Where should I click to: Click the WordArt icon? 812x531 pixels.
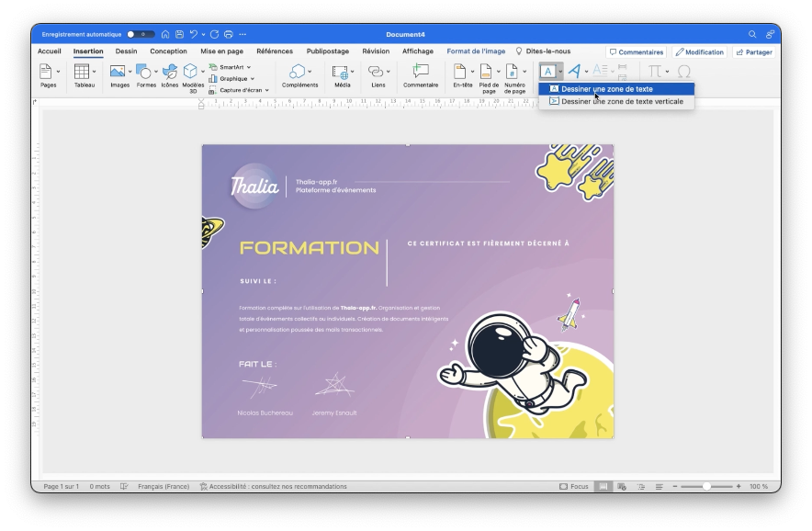tap(574, 71)
